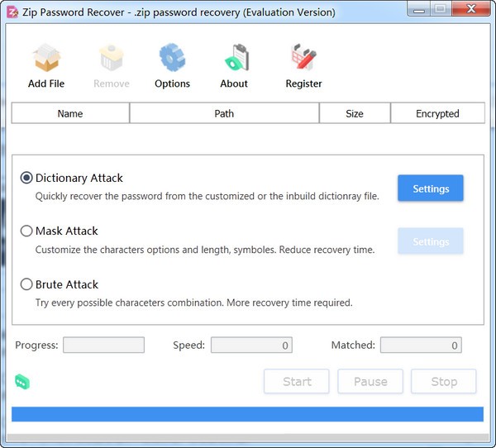Screen dimensions: 496x448
Task: Open the About clipboard icon
Action: [x=234, y=60]
